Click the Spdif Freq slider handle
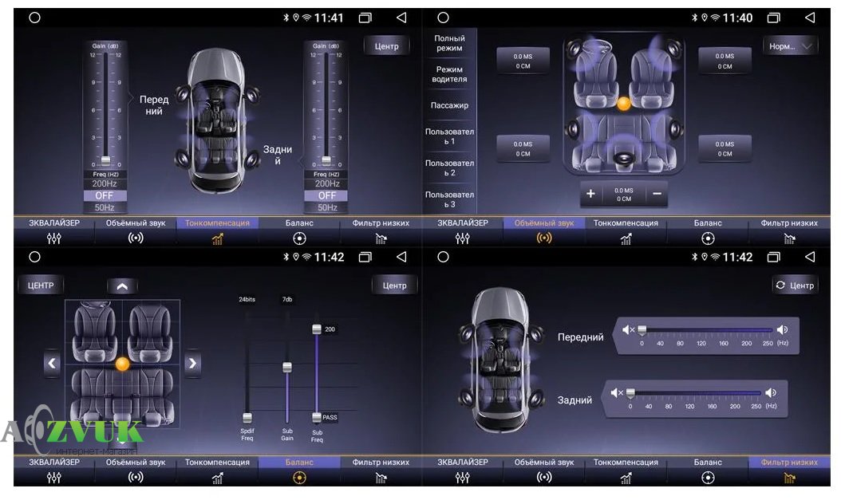The height and width of the screenshot is (504, 841). click(x=247, y=417)
